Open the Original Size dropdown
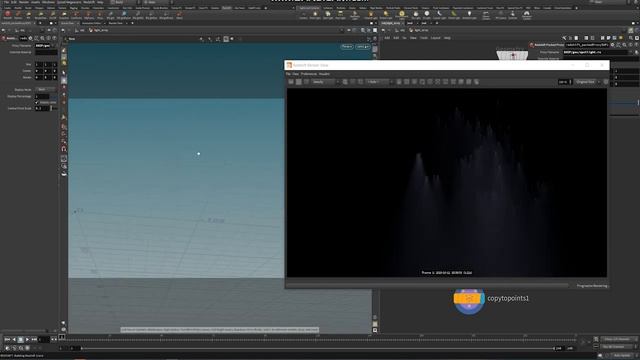The width and height of the screenshot is (640, 360). pos(588,82)
